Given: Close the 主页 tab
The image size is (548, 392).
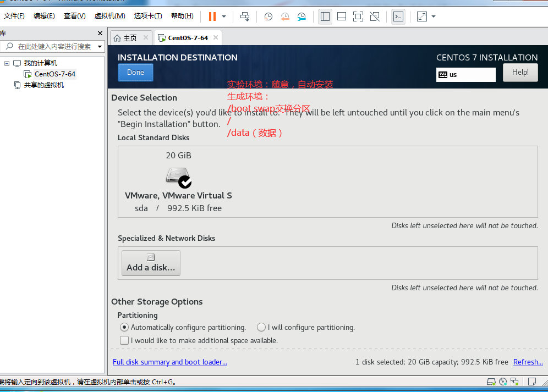Looking at the screenshot, I should [146, 37].
